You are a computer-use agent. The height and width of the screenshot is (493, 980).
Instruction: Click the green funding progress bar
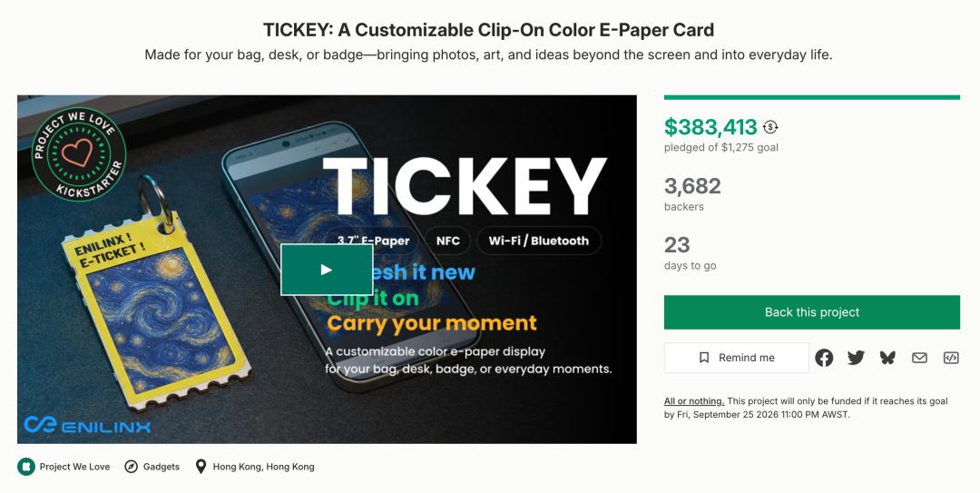click(812, 97)
